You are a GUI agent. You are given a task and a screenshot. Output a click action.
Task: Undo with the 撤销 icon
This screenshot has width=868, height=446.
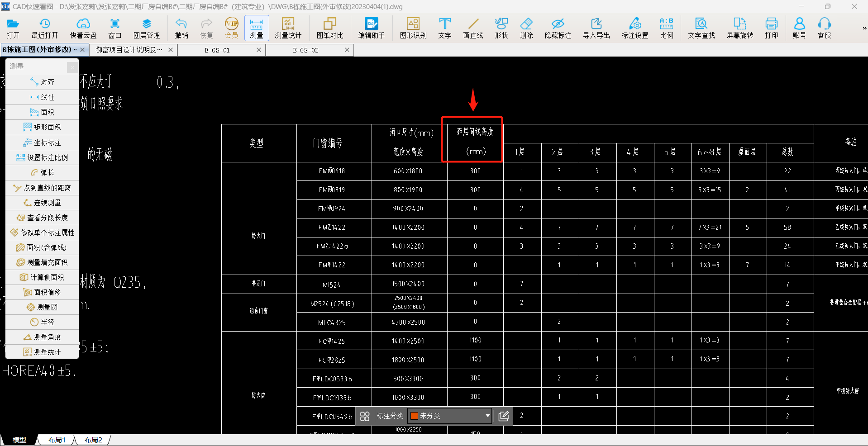pos(181,28)
